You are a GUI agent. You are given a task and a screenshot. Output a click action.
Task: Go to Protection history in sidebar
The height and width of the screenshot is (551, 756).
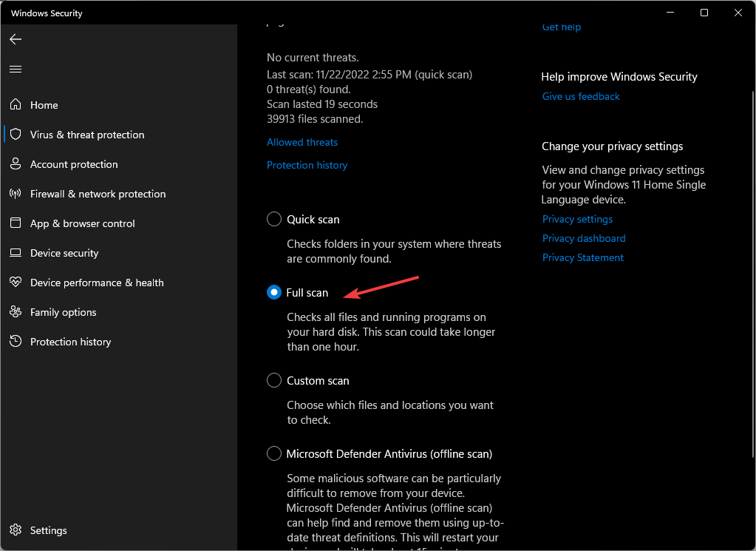[70, 342]
